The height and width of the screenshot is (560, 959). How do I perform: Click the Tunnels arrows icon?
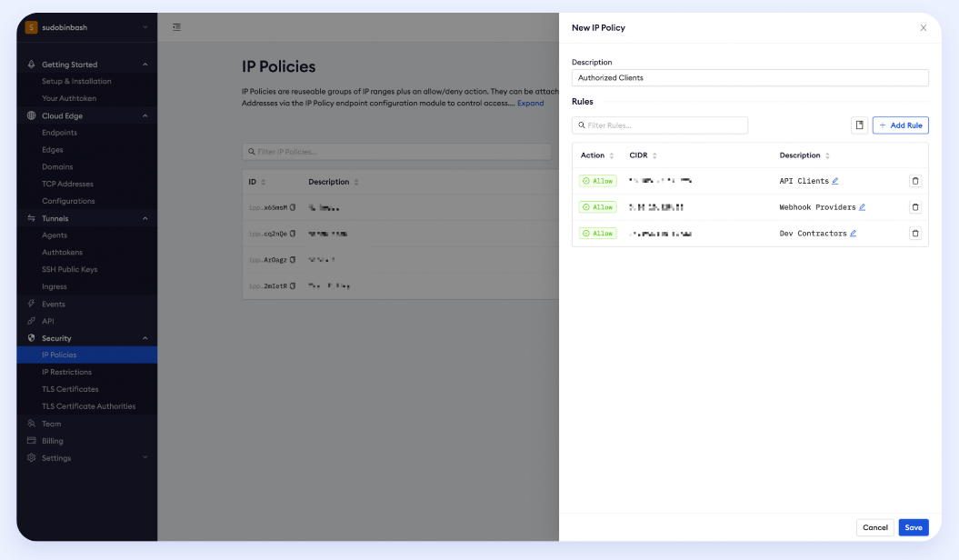[x=31, y=218]
